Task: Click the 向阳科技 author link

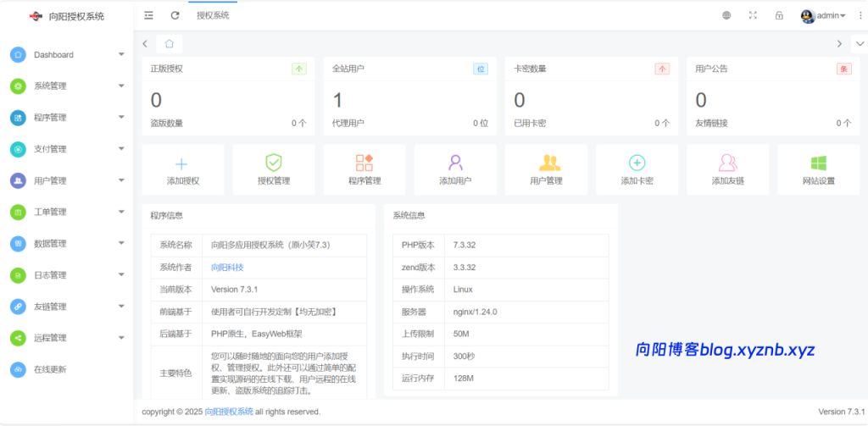Action: tap(227, 267)
